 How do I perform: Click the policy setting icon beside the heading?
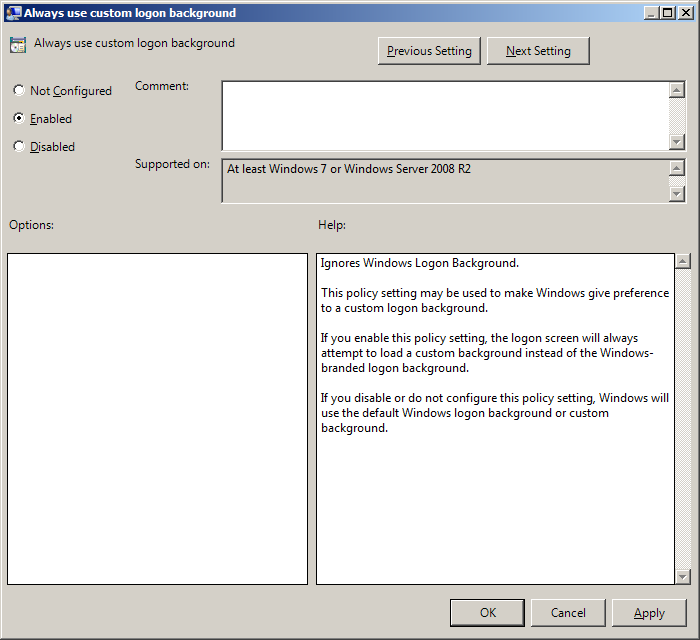(x=18, y=45)
